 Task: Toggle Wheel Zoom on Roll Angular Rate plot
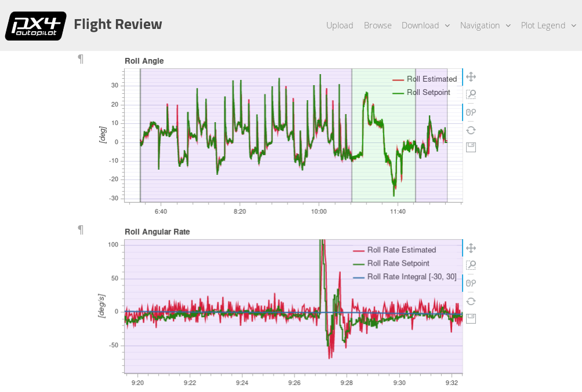coord(471,283)
